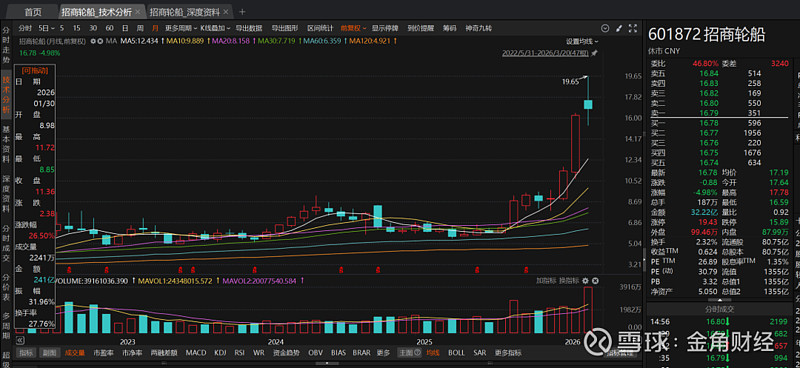Select 市净率 sub-chart indicator
Viewport: 800px width, 368px height.
pos(132,353)
